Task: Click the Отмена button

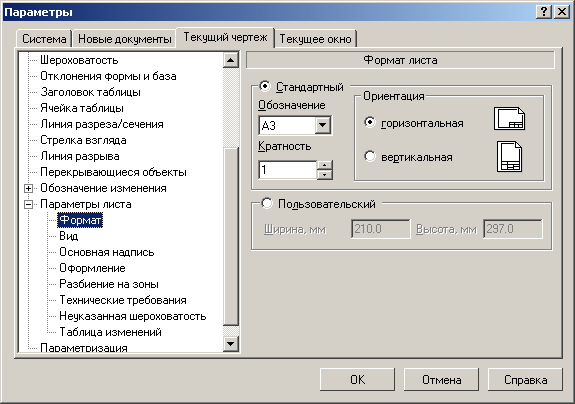Action: 441,379
